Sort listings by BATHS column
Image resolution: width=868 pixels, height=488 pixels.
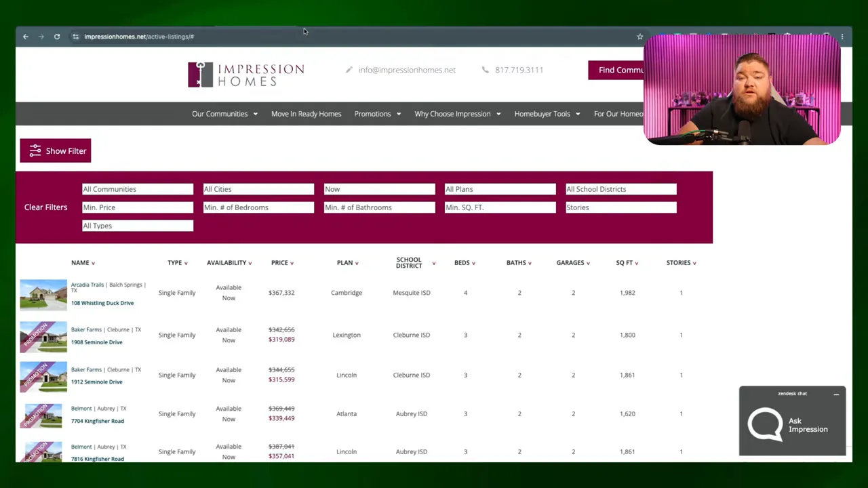[519, 263]
